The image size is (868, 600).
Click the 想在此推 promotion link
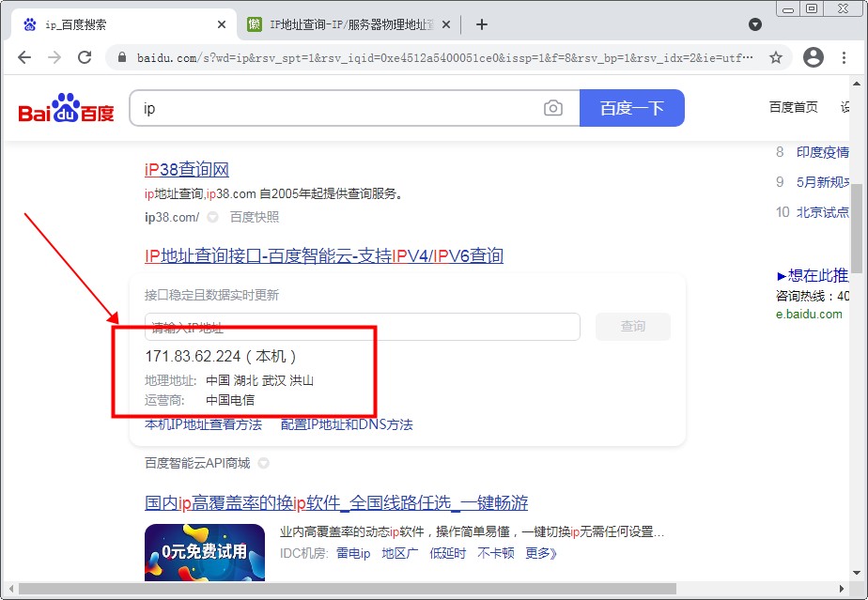(814, 275)
